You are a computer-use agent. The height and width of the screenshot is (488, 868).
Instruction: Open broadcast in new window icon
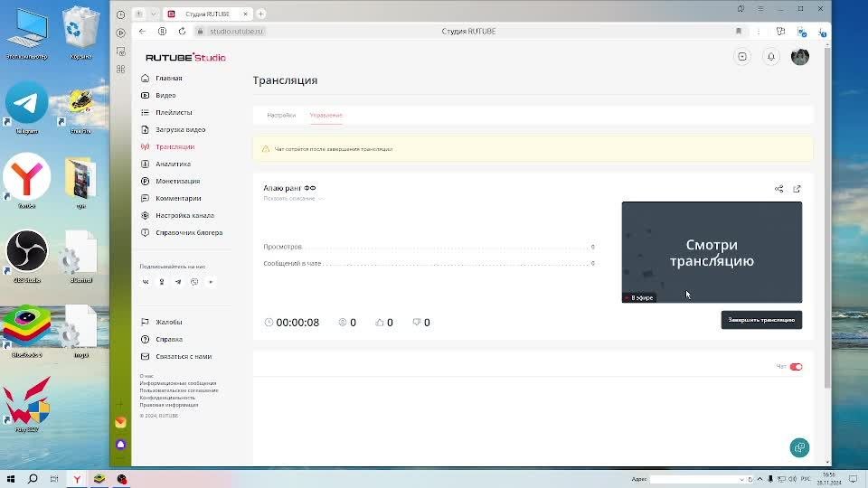(797, 189)
